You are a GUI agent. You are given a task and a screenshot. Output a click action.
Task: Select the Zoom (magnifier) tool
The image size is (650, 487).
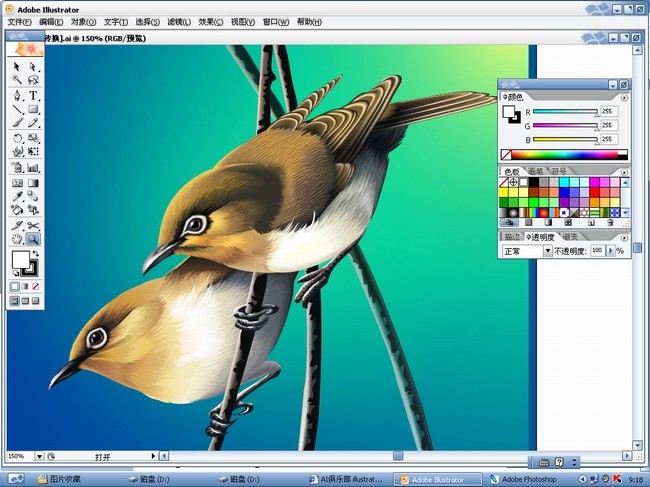(x=33, y=239)
